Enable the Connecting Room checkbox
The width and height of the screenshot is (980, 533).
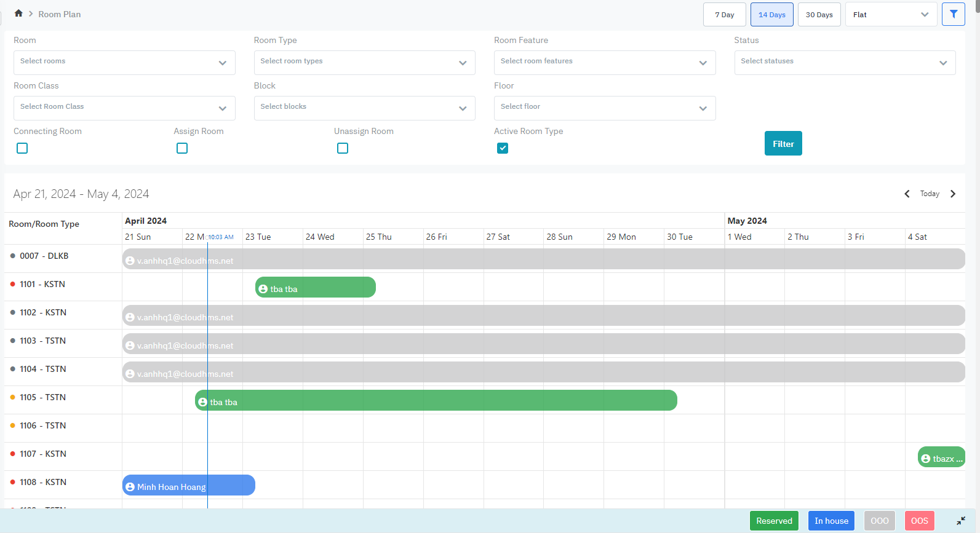tap(22, 148)
